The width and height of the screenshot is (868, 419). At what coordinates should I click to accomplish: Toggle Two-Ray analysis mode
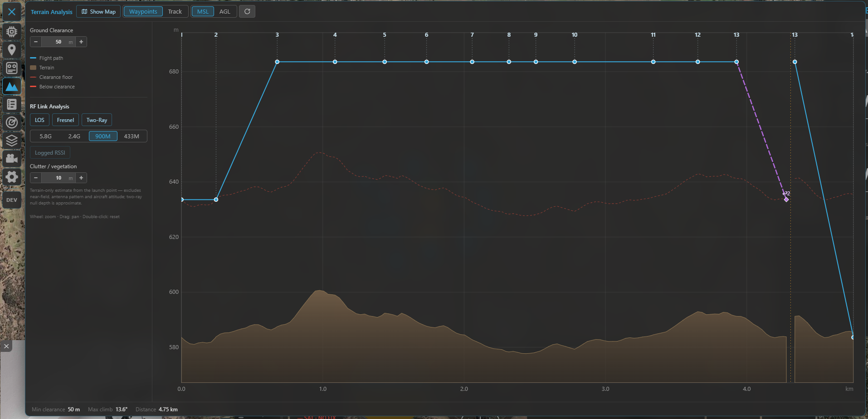pos(97,120)
